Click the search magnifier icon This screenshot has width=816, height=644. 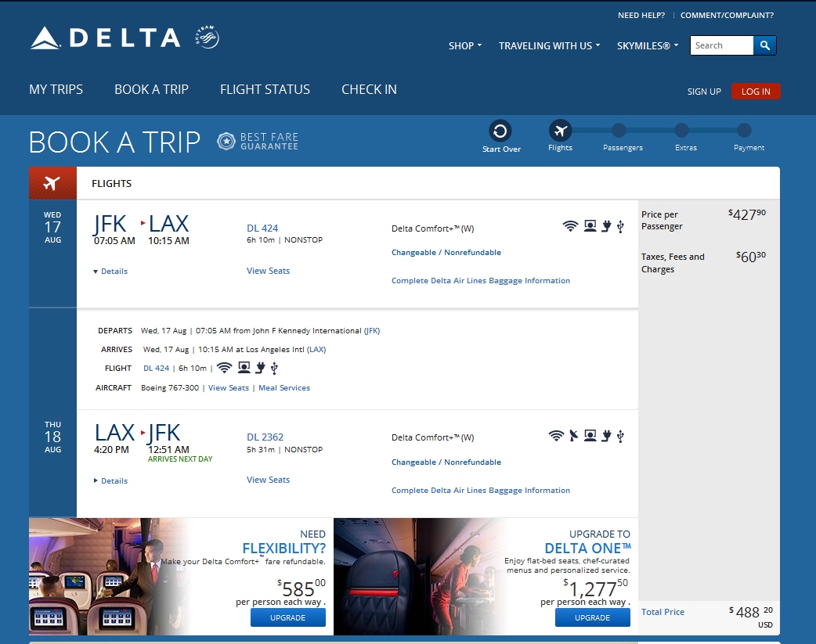click(764, 45)
